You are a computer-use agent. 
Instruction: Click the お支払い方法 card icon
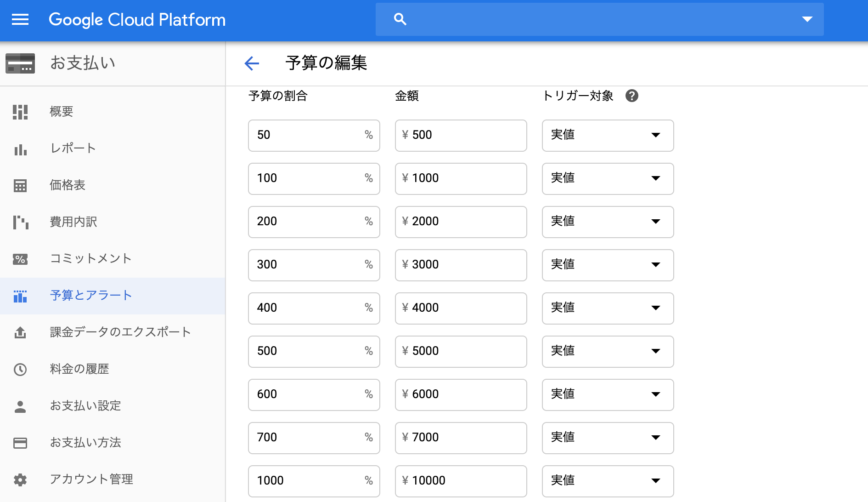pyautogui.click(x=20, y=443)
